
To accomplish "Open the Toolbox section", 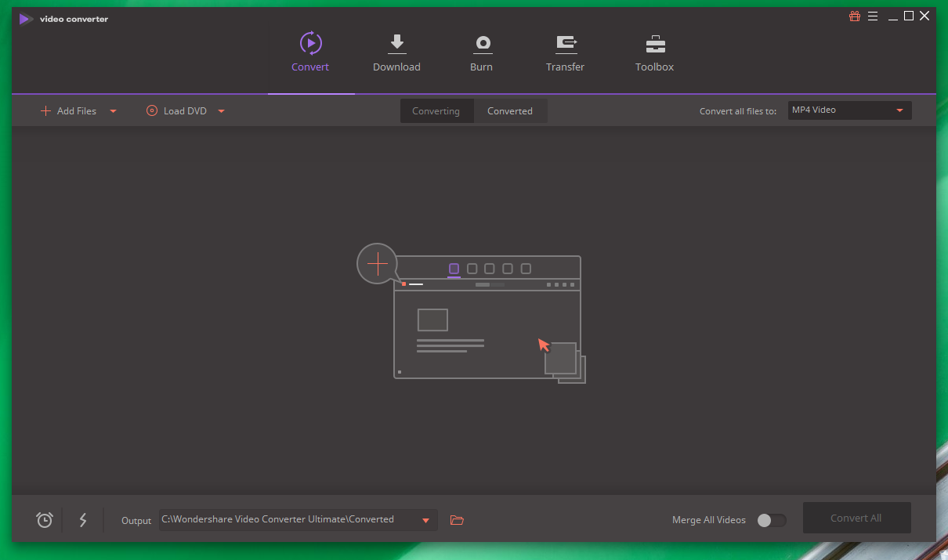I will pyautogui.click(x=654, y=44).
